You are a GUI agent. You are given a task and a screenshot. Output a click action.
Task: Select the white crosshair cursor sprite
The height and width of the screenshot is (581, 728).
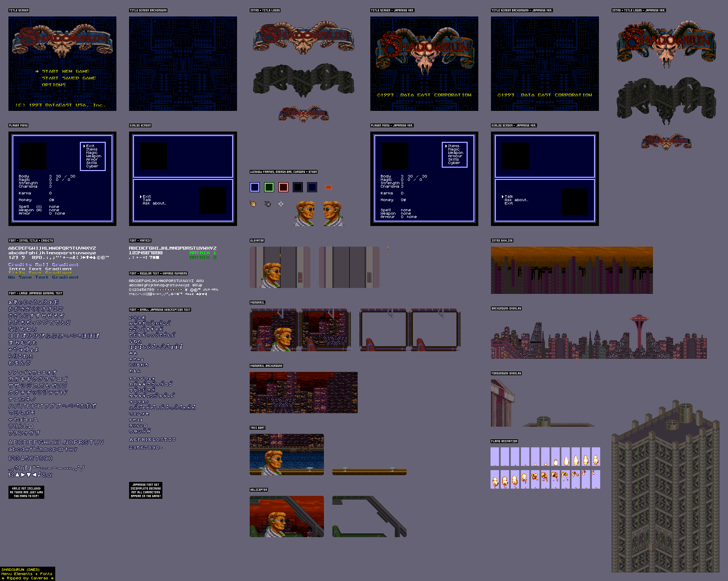coord(281,204)
